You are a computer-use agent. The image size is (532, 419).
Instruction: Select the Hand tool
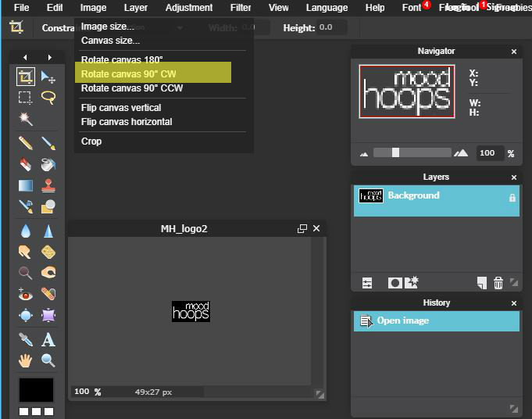(26, 360)
